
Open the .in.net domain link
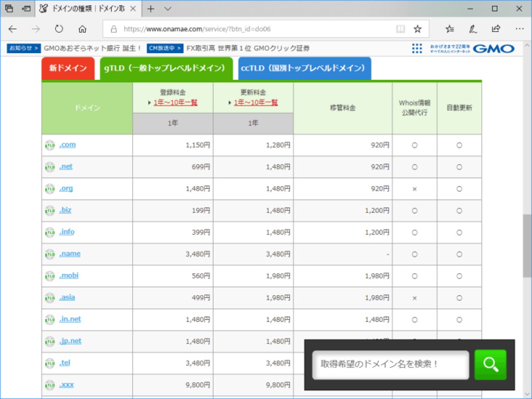click(70, 319)
